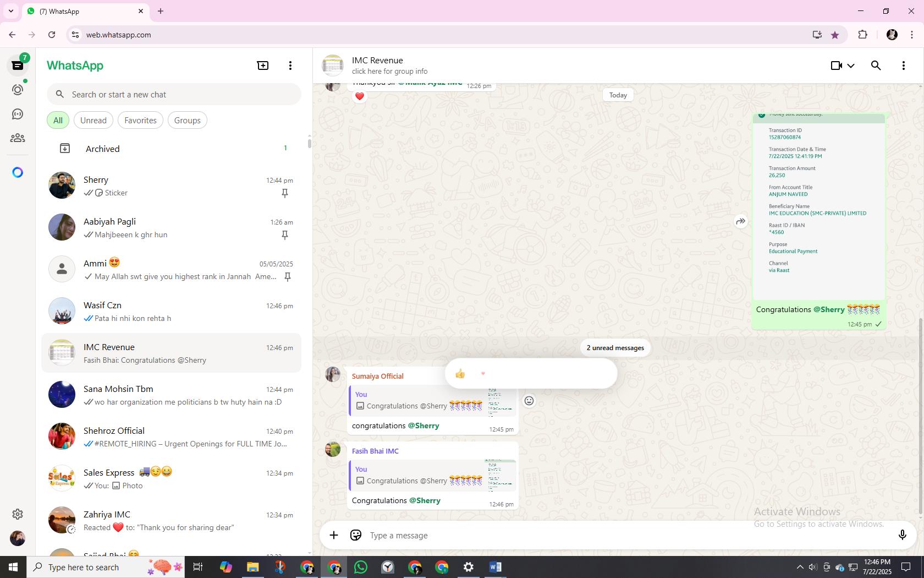Select the Unread filter chip
This screenshot has width=924, height=578.
click(94, 121)
